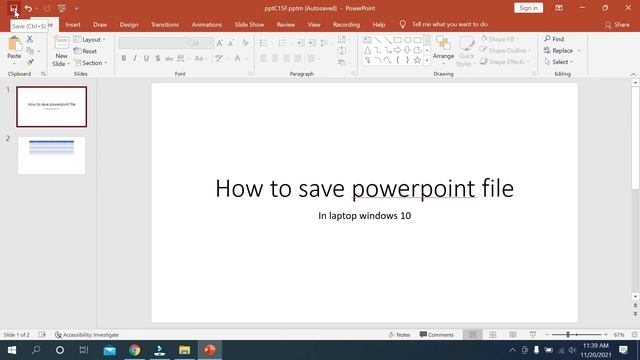The width and height of the screenshot is (640, 360).
Task: Click the font name input box
Action: (x=153, y=43)
